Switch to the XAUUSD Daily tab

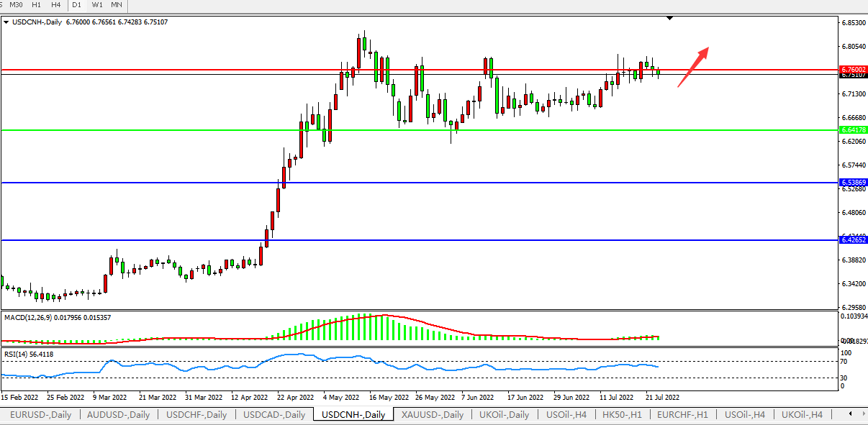click(433, 415)
